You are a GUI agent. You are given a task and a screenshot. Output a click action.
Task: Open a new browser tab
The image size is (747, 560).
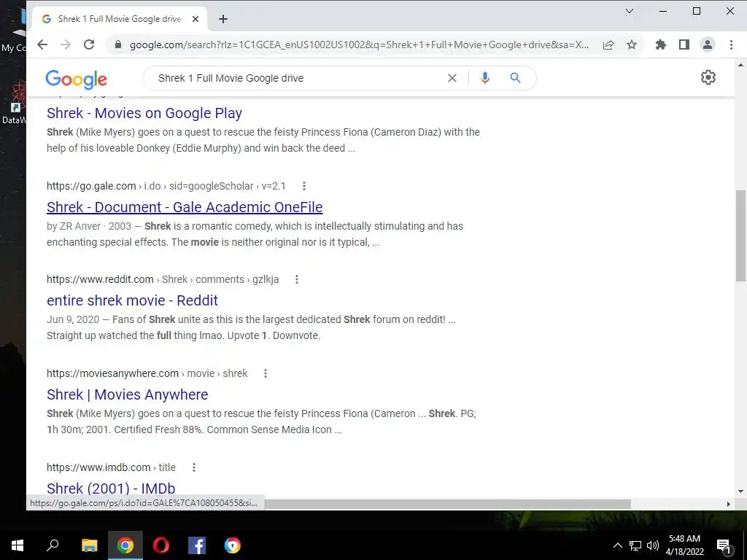(223, 19)
